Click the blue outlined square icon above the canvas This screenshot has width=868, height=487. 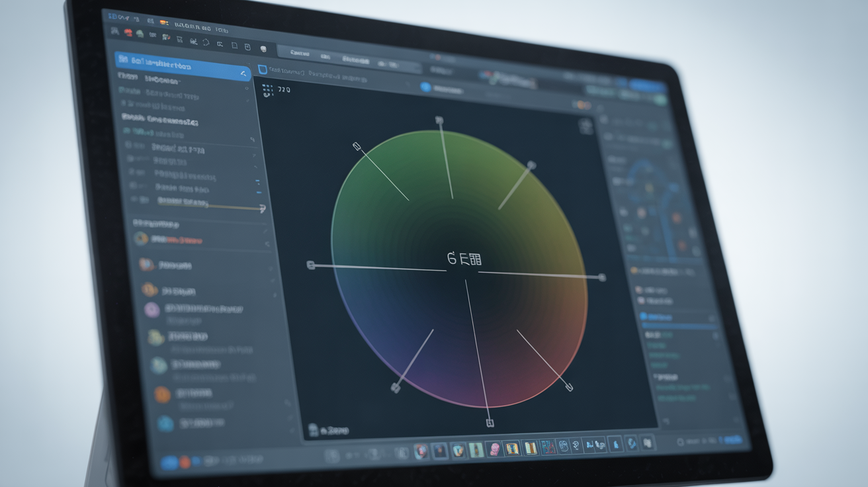tap(263, 69)
